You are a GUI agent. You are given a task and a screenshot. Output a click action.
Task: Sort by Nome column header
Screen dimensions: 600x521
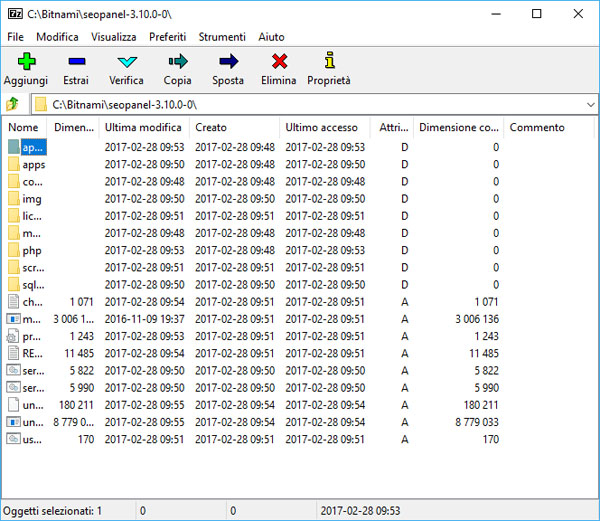tap(23, 127)
